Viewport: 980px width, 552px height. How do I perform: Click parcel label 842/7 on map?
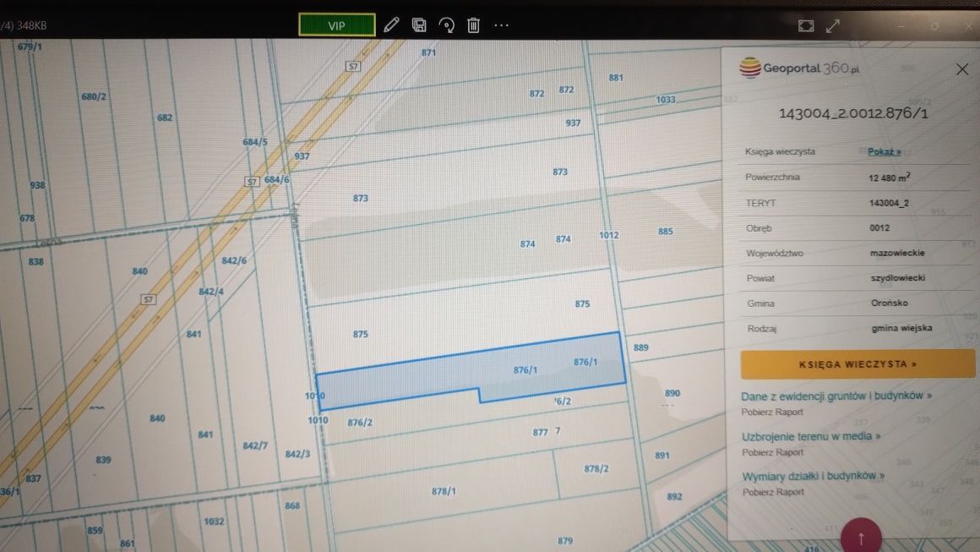pyautogui.click(x=255, y=445)
